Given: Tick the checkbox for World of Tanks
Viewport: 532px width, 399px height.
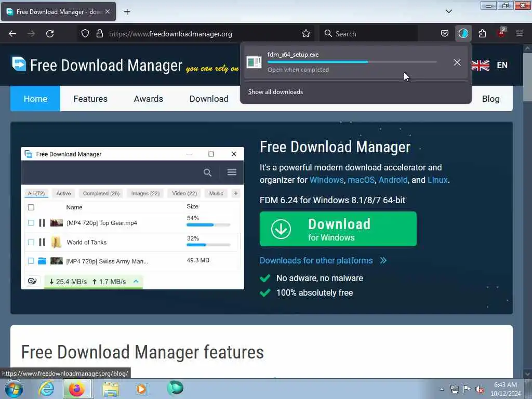Looking at the screenshot, I should (x=31, y=242).
